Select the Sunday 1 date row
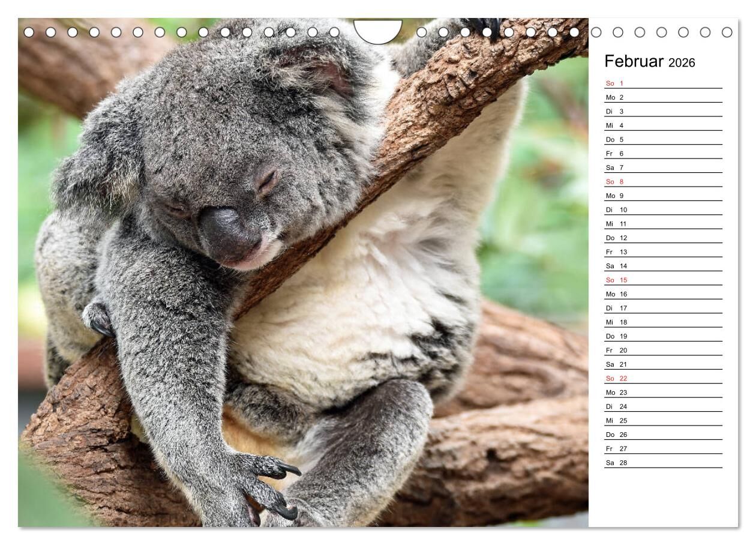This screenshot has height=545, width=756. click(x=662, y=83)
